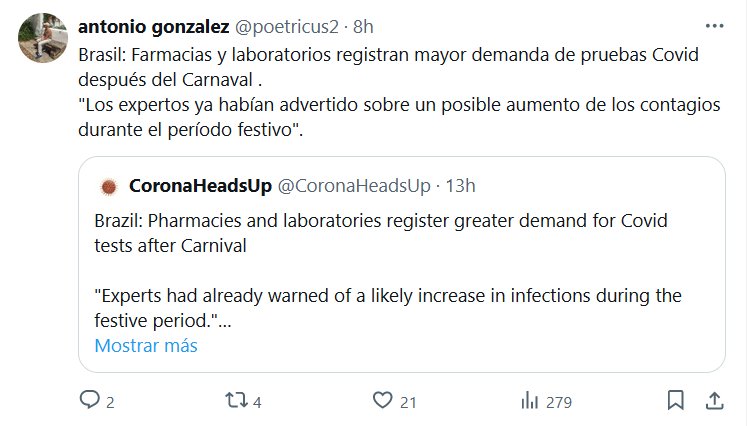Bookmark this tweet
Viewport: 750px width, 426px height.
[x=676, y=400]
